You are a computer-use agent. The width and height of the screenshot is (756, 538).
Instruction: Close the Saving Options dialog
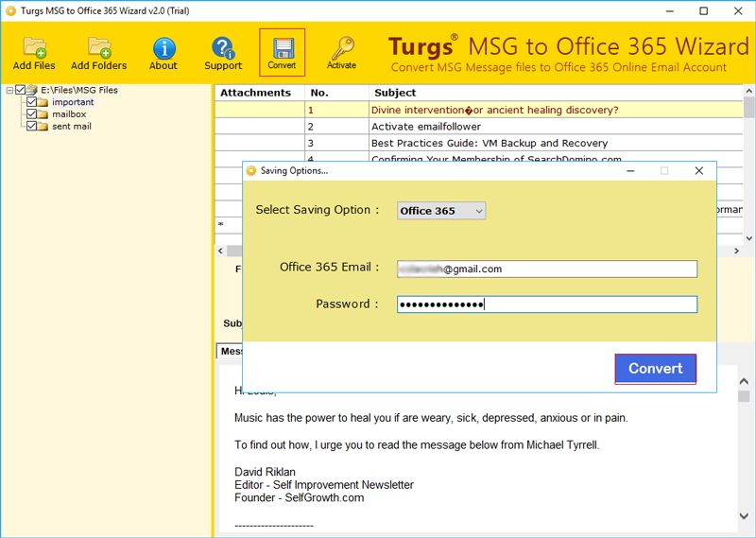coord(698,171)
